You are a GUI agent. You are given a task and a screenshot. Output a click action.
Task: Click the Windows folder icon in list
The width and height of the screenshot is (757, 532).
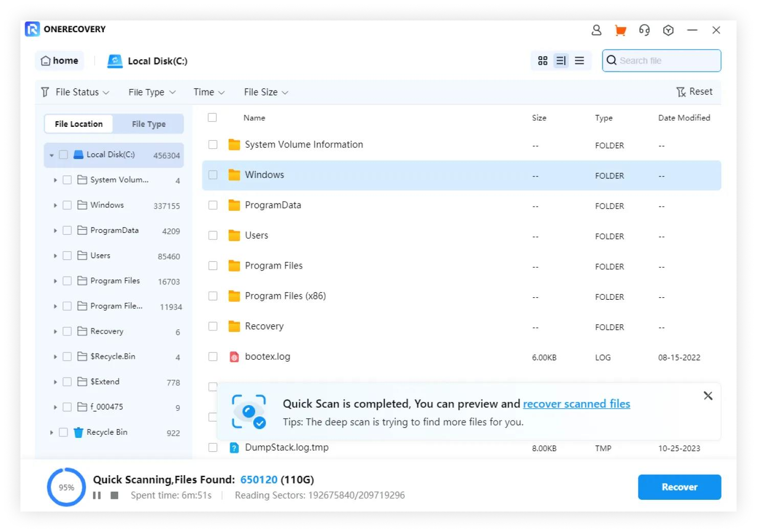234,175
